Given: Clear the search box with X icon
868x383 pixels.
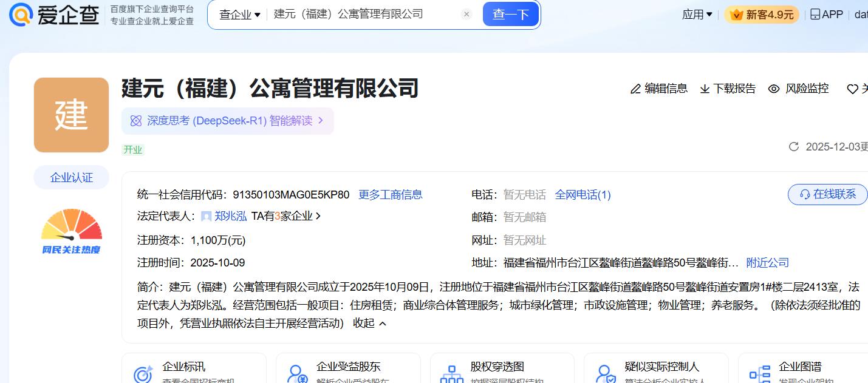Looking at the screenshot, I should point(466,15).
